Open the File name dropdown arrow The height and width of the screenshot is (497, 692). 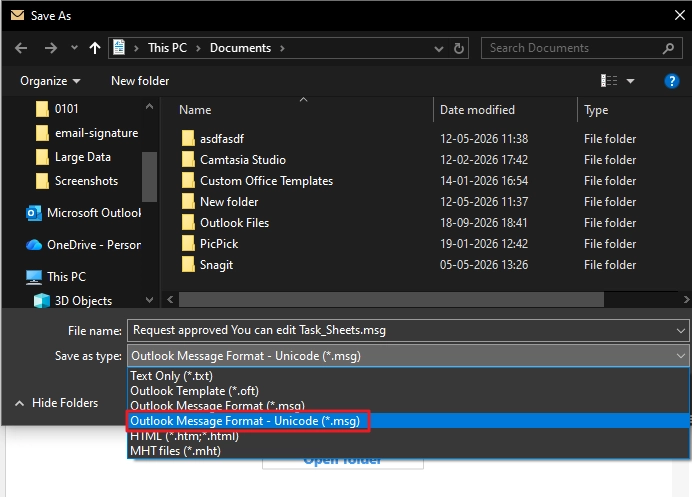pyautogui.click(x=681, y=331)
